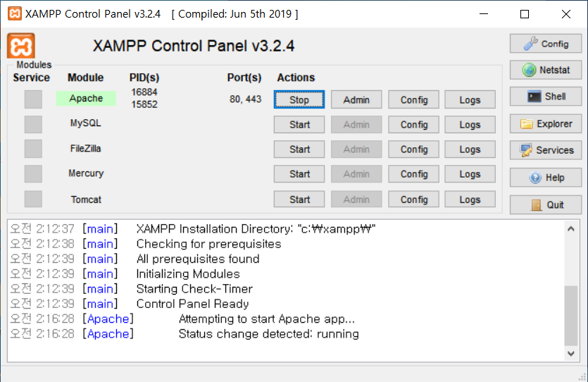Click the log scrollbar up arrow
This screenshot has height=382, width=588.
(571, 229)
